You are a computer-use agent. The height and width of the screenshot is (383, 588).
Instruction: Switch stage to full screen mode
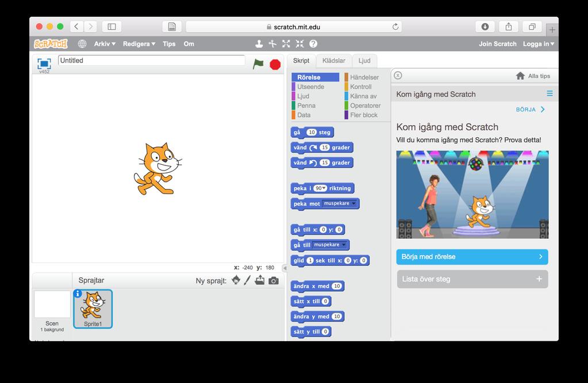click(44, 64)
